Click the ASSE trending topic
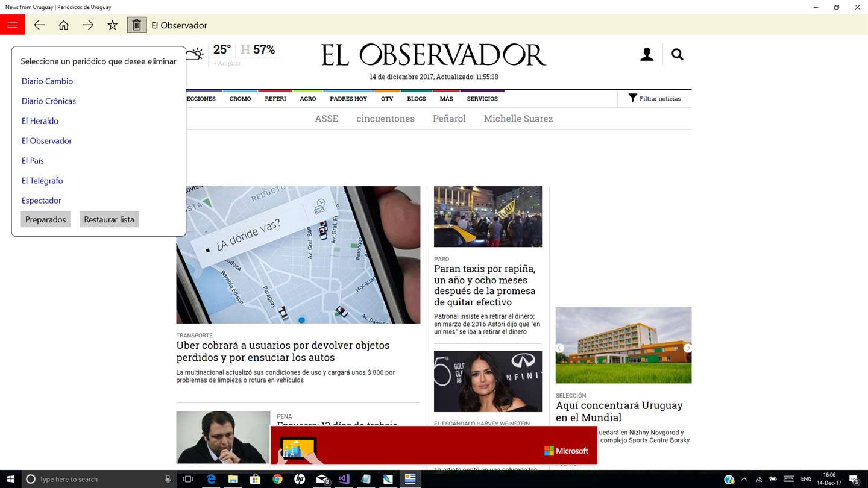This screenshot has width=868, height=488. point(327,119)
